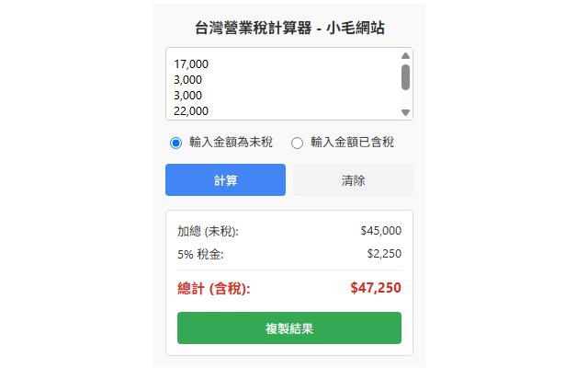This screenshot has width=588, height=368.
Task: Click the 台灣營業稅計算器 - 小毛網站 title
Action: point(289,29)
